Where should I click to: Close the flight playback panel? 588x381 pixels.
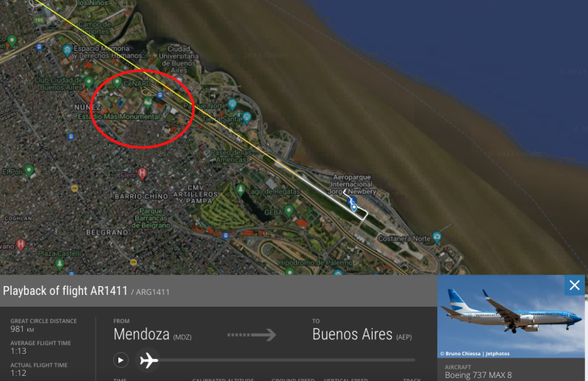[x=574, y=285]
